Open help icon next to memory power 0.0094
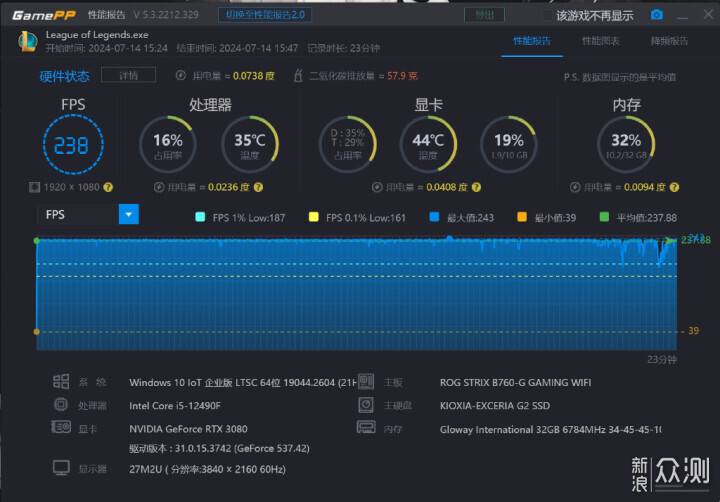720x502 pixels. tap(674, 187)
